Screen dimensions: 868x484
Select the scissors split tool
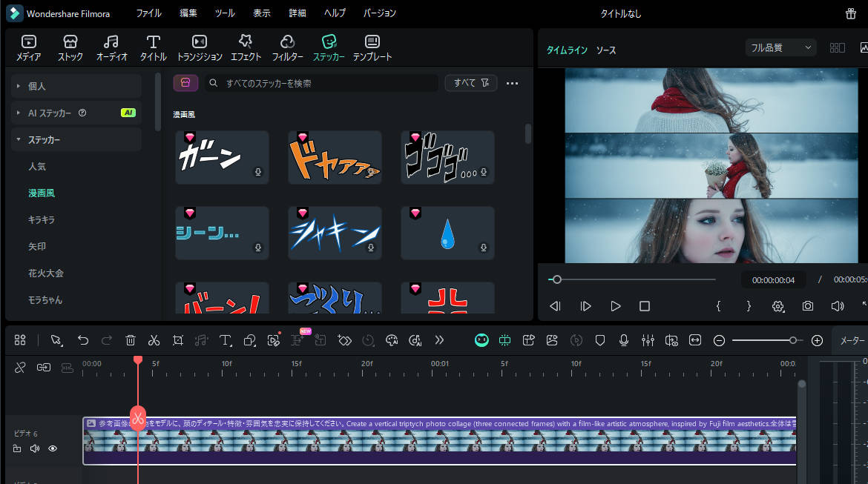point(154,340)
